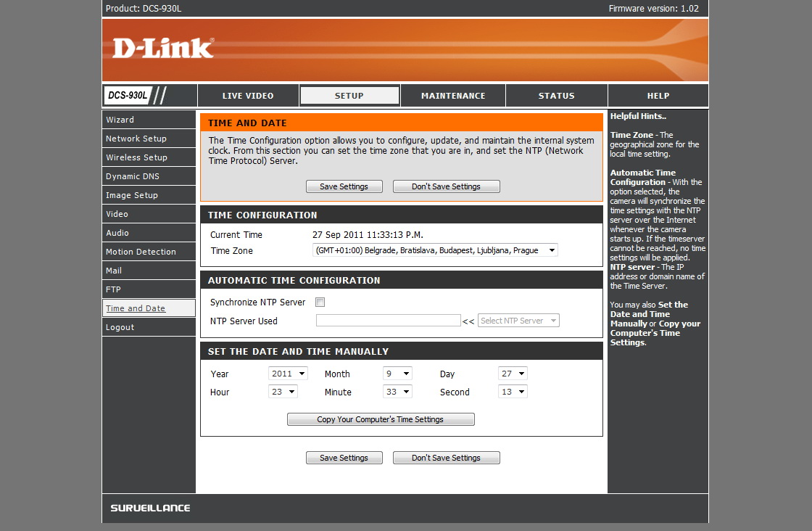The image size is (812, 531).
Task: Enable the Synchronize NTP Server checkbox
Action: tap(320, 302)
